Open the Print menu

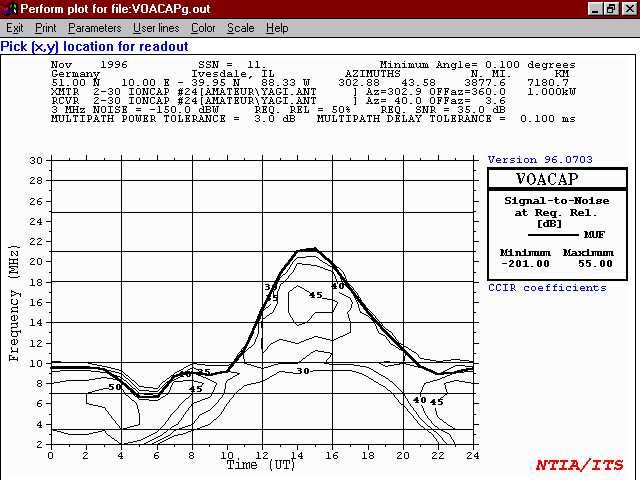[x=45, y=28]
